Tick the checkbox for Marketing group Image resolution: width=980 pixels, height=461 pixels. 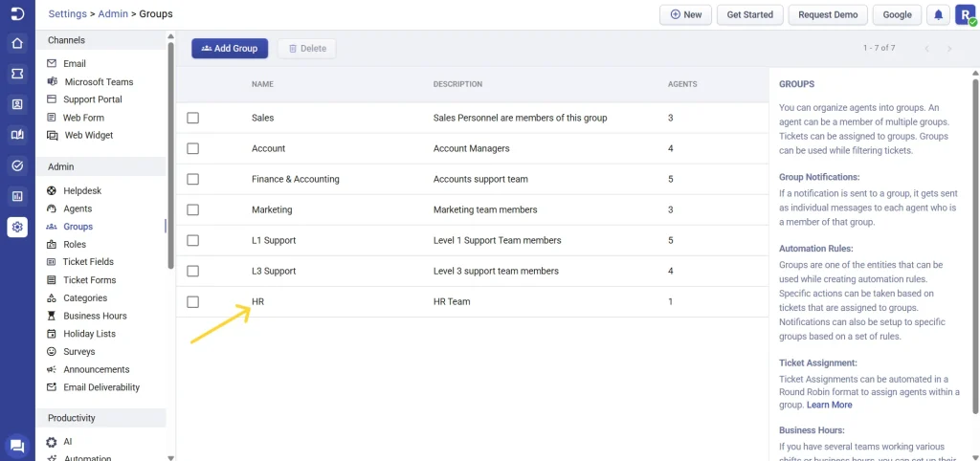[193, 209]
